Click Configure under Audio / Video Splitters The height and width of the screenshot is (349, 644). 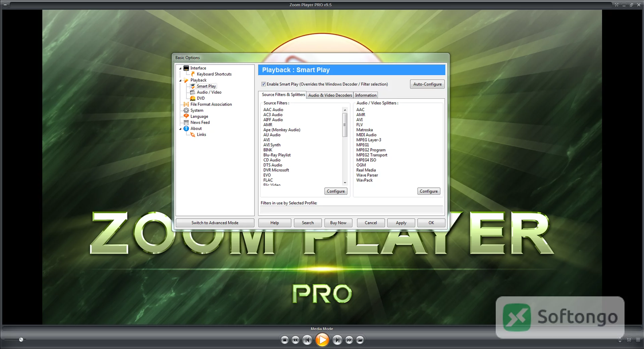(429, 191)
